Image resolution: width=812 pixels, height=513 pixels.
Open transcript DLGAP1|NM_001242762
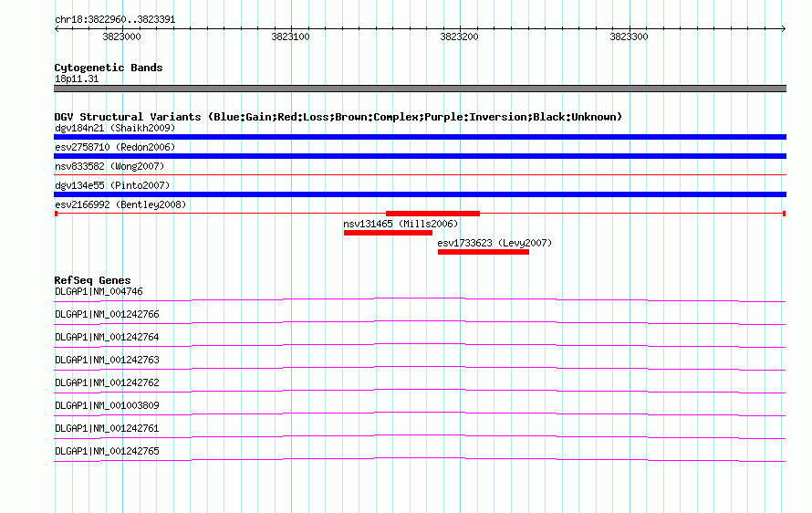tap(107, 383)
